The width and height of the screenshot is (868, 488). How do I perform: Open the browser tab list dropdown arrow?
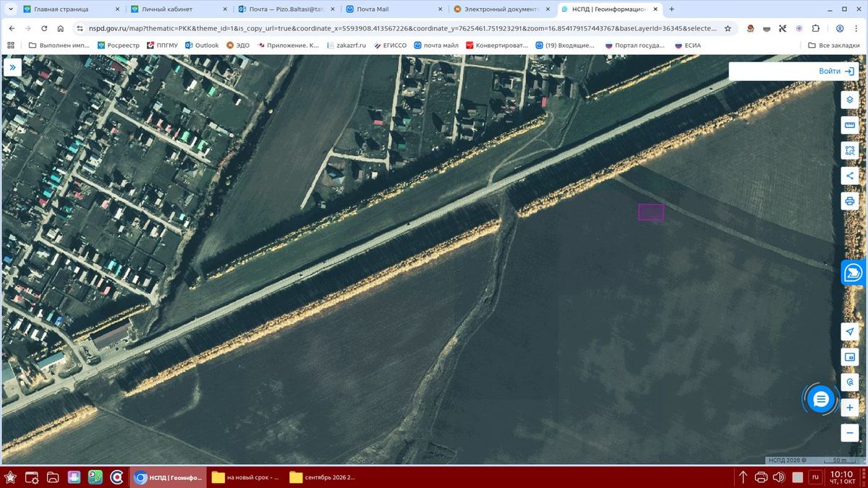pyautogui.click(x=11, y=9)
